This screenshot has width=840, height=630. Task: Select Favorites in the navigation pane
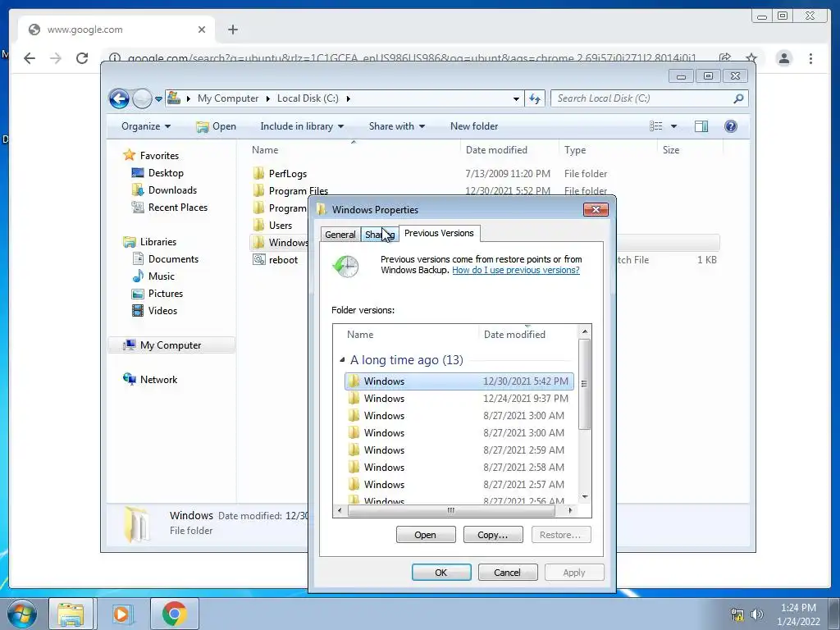click(x=159, y=156)
